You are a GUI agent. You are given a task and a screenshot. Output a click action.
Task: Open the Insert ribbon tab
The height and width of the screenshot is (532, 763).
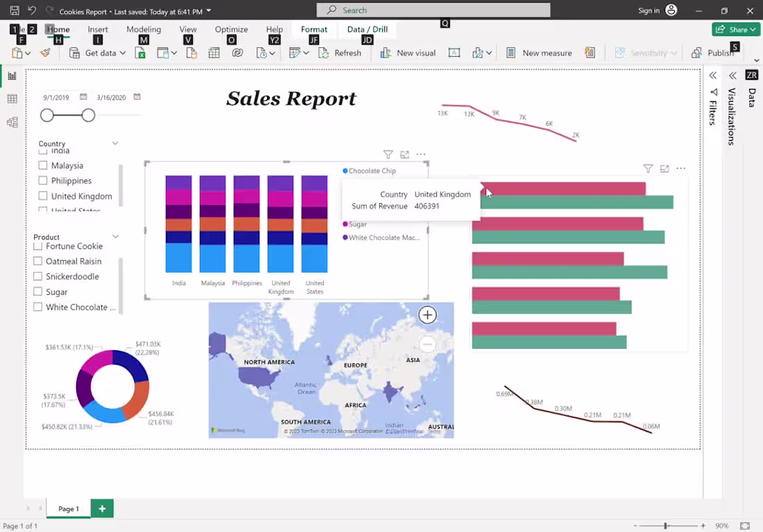point(98,29)
